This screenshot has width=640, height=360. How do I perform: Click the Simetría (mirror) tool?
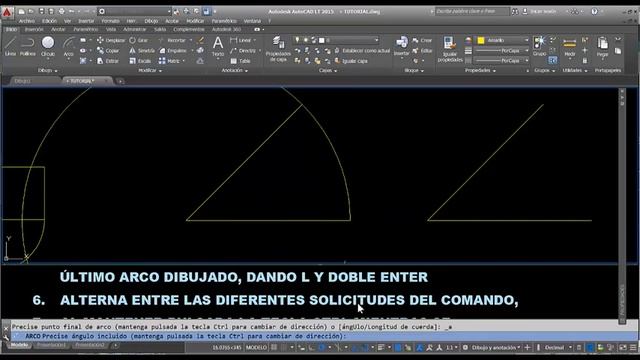[x=142, y=51]
